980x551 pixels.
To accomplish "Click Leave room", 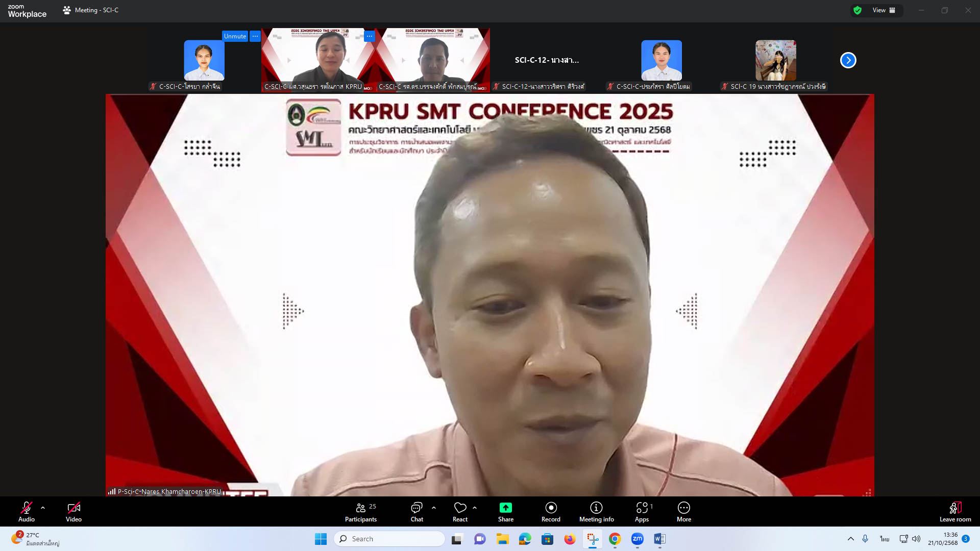I will (x=955, y=512).
